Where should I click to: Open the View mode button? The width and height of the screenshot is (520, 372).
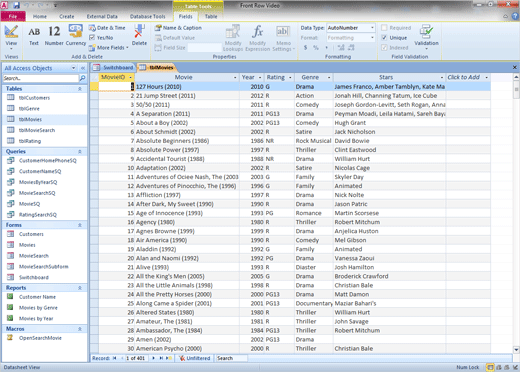click(11, 37)
